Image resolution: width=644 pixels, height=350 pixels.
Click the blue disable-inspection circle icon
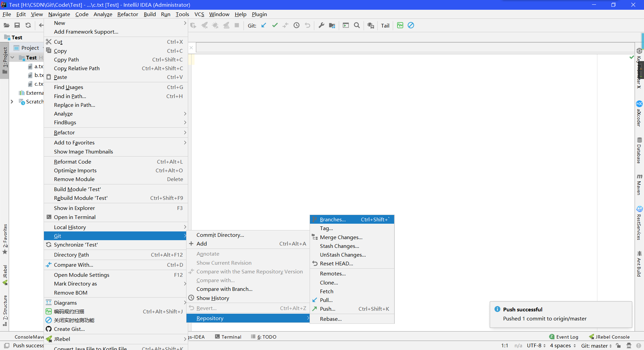[411, 26]
